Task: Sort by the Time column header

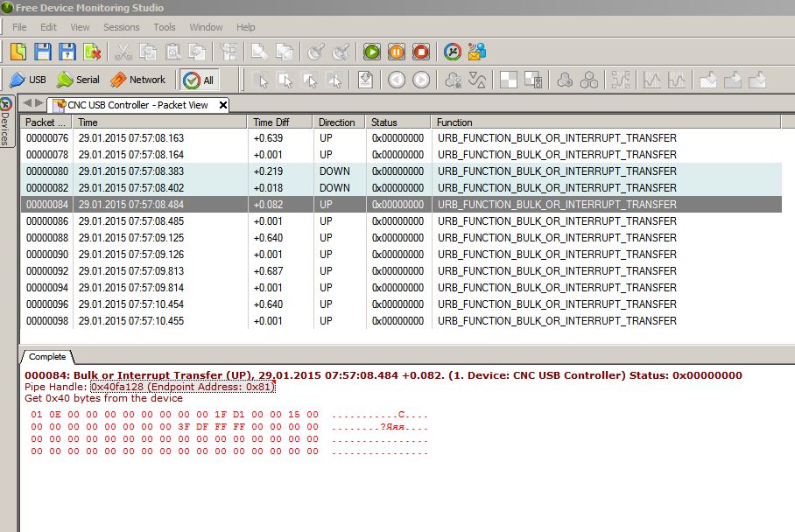Action: click(159, 122)
